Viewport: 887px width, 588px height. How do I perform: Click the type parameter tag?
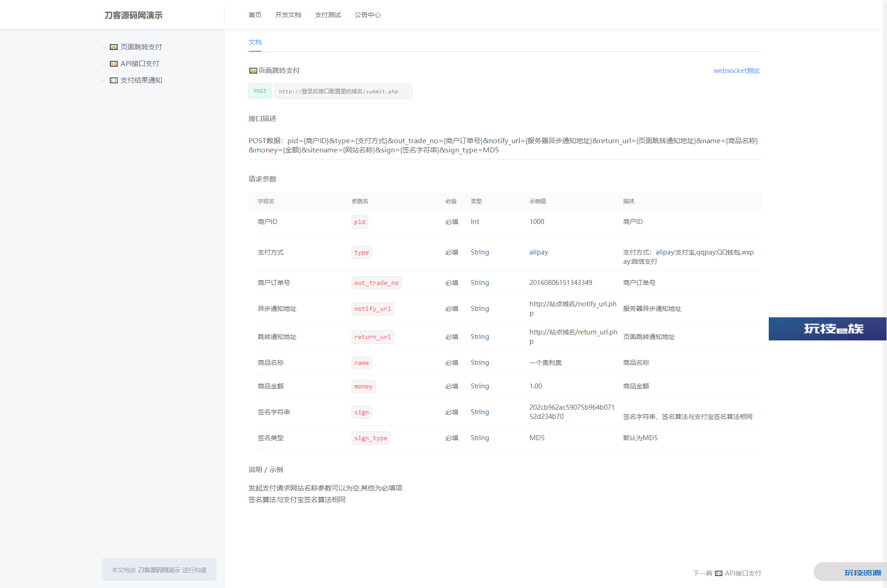tap(362, 253)
